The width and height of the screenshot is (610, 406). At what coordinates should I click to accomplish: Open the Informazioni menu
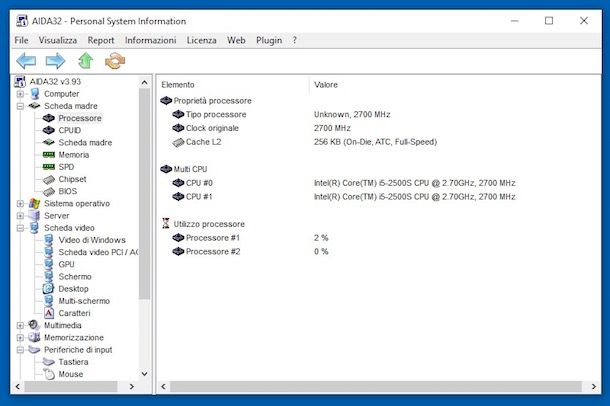[150, 40]
